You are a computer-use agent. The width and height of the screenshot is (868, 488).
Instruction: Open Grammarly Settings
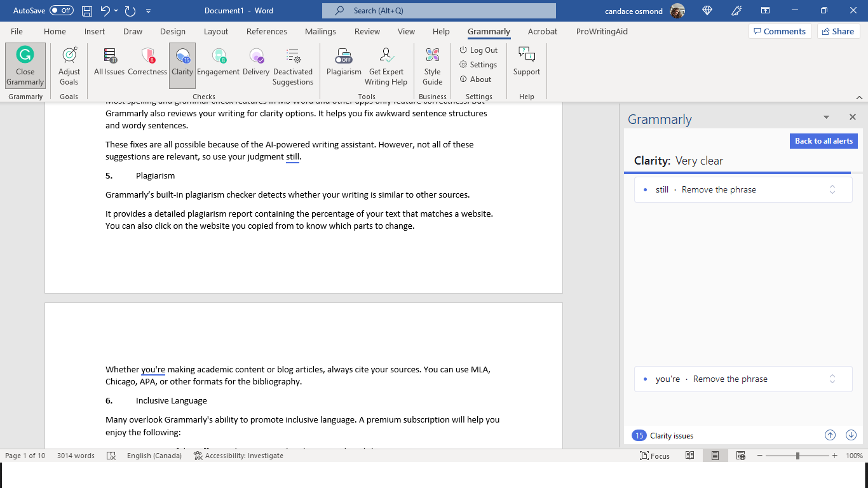coord(478,65)
